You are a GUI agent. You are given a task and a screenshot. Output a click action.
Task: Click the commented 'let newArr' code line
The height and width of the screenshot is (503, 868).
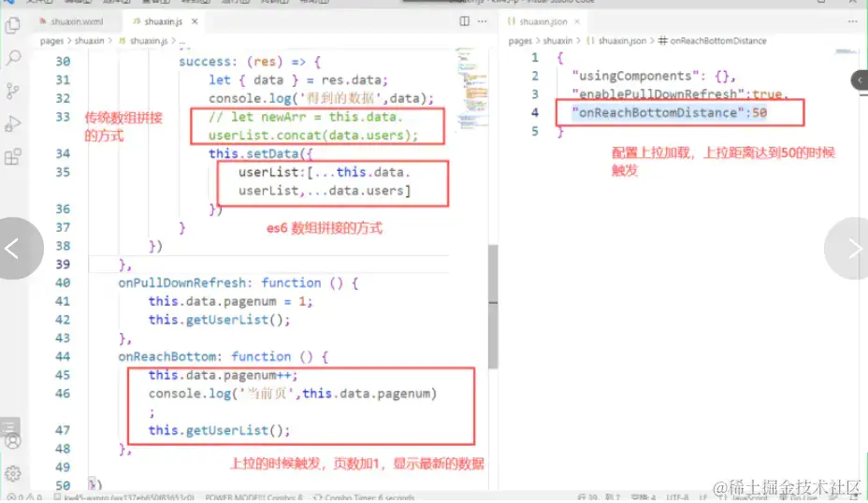click(306, 117)
